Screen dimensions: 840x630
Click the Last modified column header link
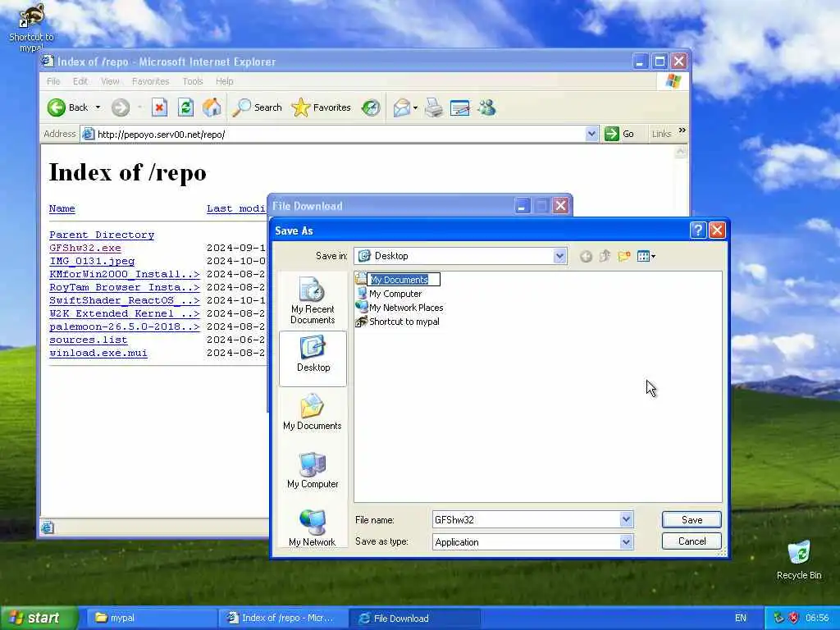pos(236,208)
